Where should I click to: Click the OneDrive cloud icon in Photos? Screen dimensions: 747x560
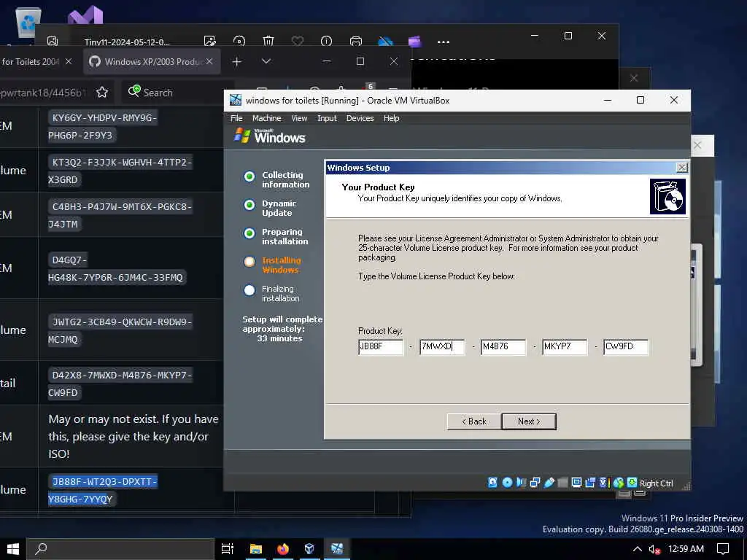[x=385, y=42]
